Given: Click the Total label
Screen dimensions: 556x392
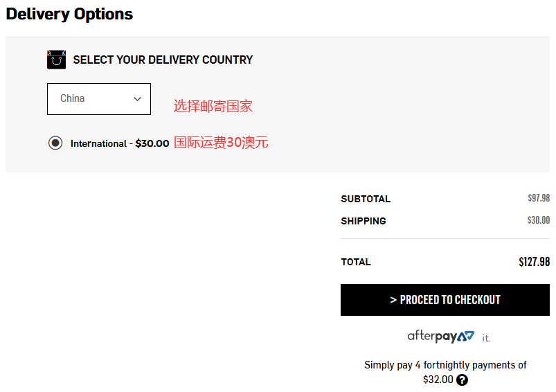Looking at the screenshot, I should 356,262.
